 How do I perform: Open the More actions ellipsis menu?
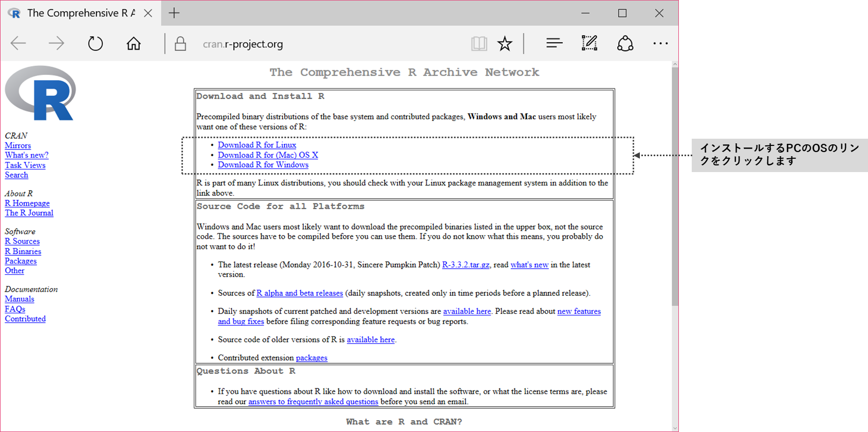pos(660,44)
